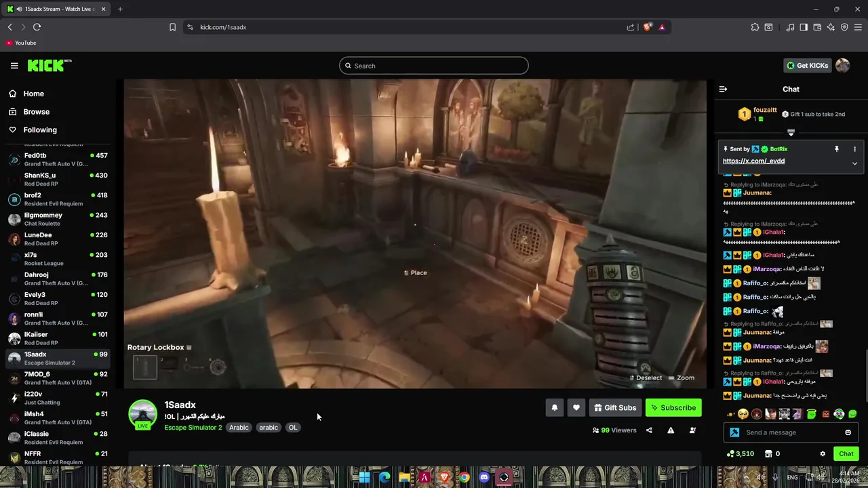Click the share page icon in address bar
The height and width of the screenshot is (488, 868).
[631, 27]
